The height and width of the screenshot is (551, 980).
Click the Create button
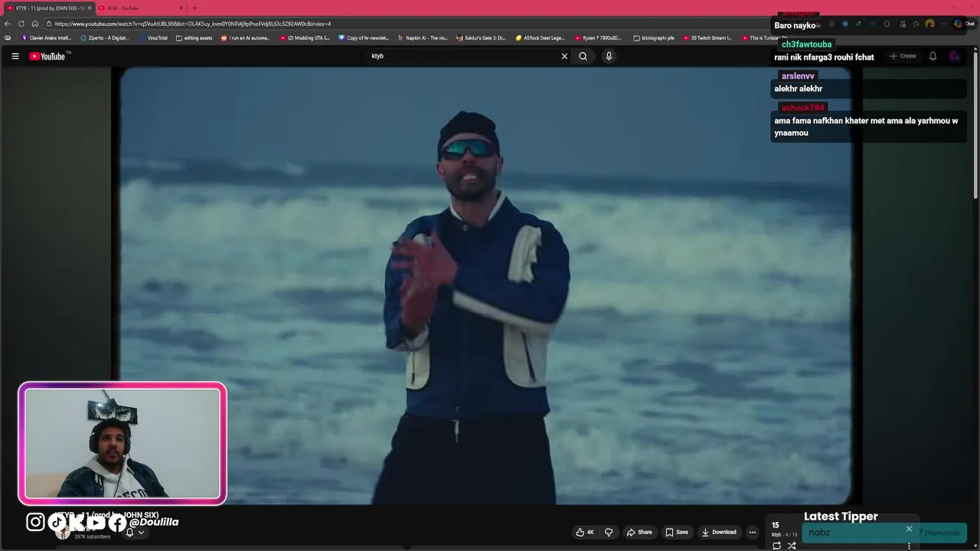903,56
